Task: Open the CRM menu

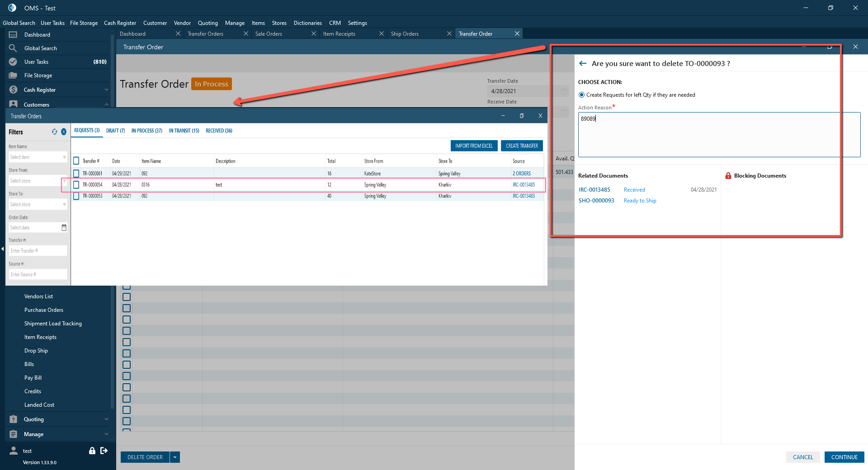Action: (x=335, y=23)
